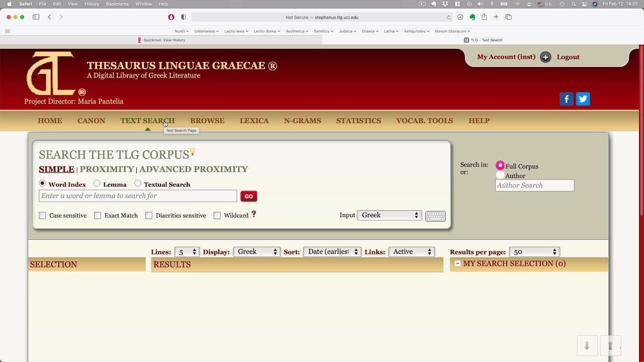Open the Nuntii bookmarks folder
Viewport: 644px width, 362px height.
click(x=182, y=31)
